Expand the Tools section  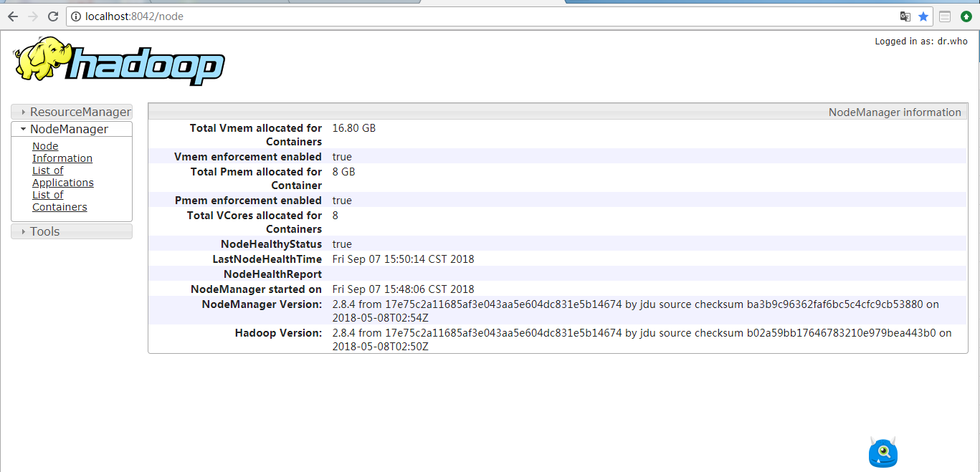pos(72,231)
